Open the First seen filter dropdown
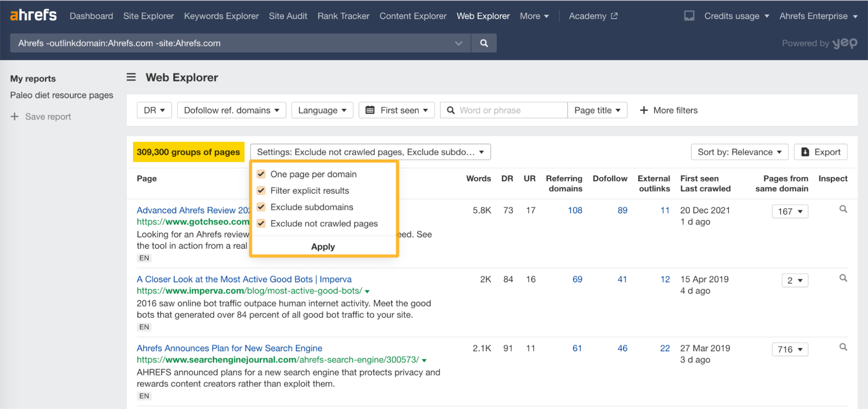 (x=396, y=110)
